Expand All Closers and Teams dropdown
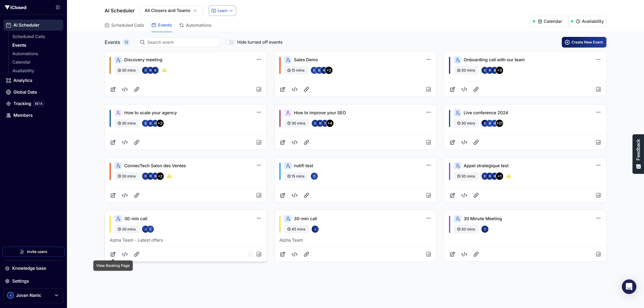Image resolution: width=644 pixels, height=308 pixels. [x=171, y=10]
